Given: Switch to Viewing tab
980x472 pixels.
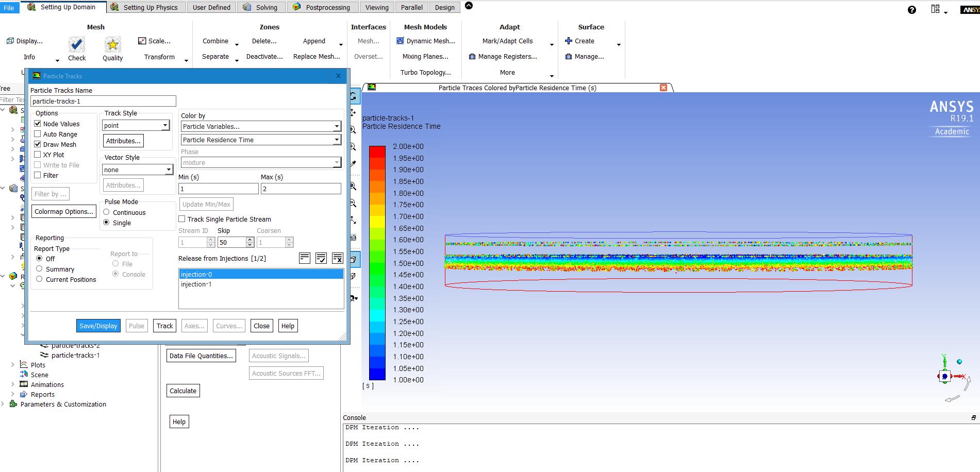Looking at the screenshot, I should tap(377, 7).
